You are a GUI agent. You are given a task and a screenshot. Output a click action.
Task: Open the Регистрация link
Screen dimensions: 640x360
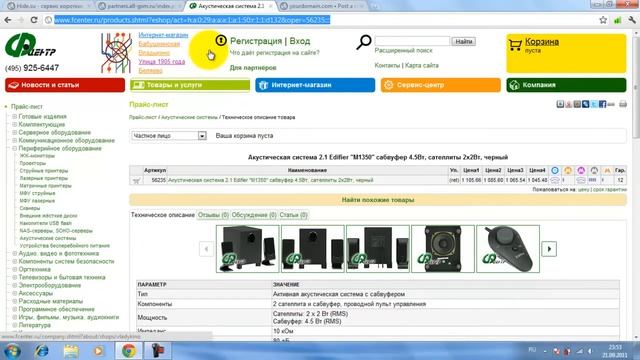coord(256,41)
